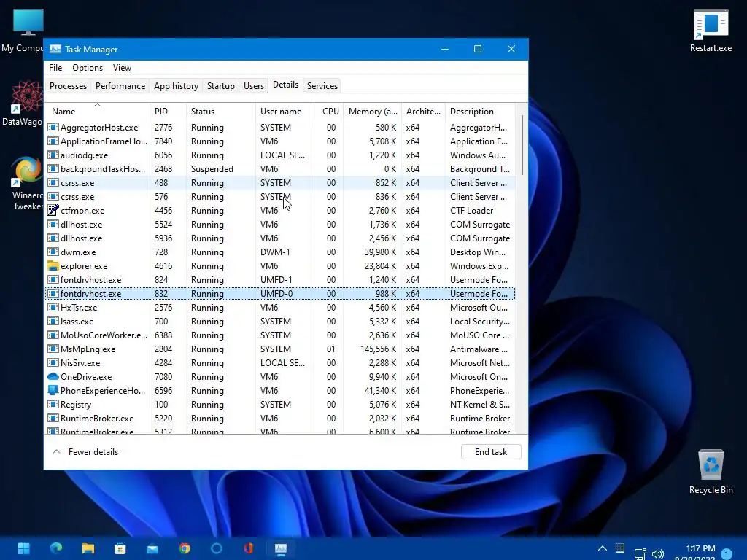Sort by the CPU column header
Viewport: 747px width, 560px height.
coord(329,112)
